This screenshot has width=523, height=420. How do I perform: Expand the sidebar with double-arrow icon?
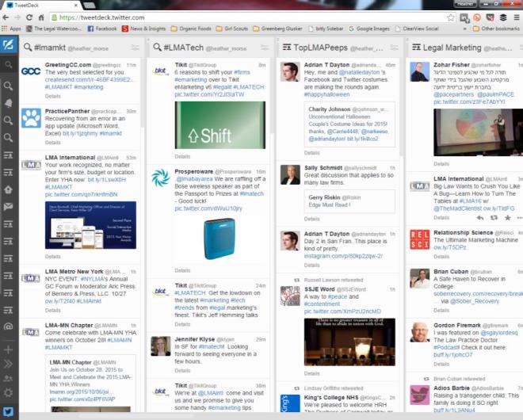[9, 364]
